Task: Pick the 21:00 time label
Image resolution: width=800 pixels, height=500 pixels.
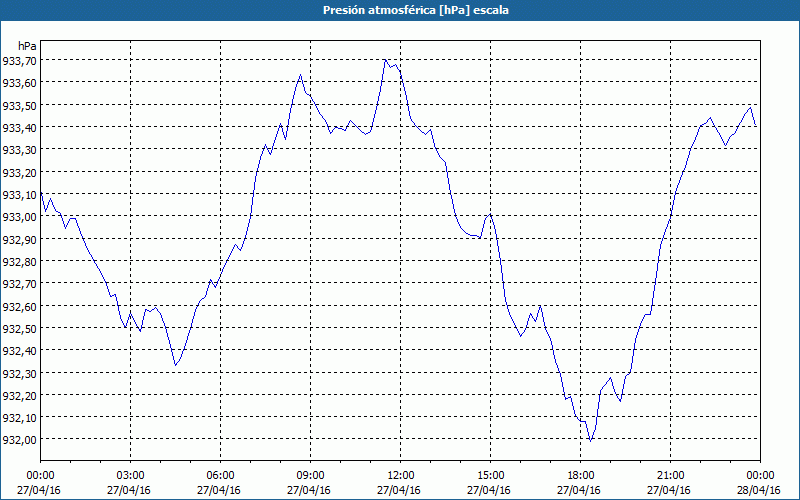Action: pos(670,476)
